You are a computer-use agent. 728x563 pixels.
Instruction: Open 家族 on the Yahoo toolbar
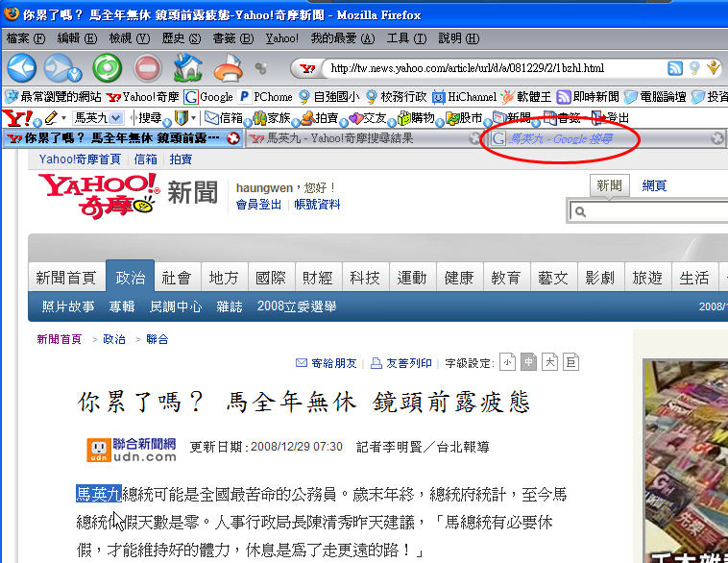tap(272, 118)
